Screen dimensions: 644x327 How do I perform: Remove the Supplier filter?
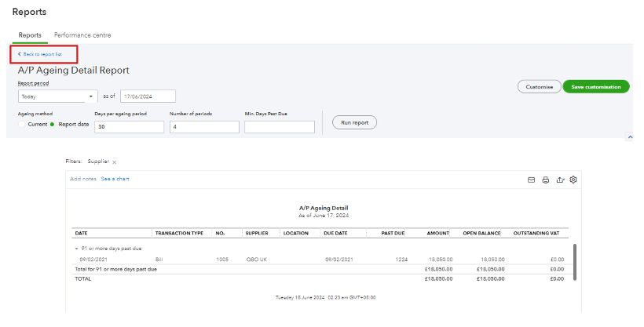click(115, 162)
